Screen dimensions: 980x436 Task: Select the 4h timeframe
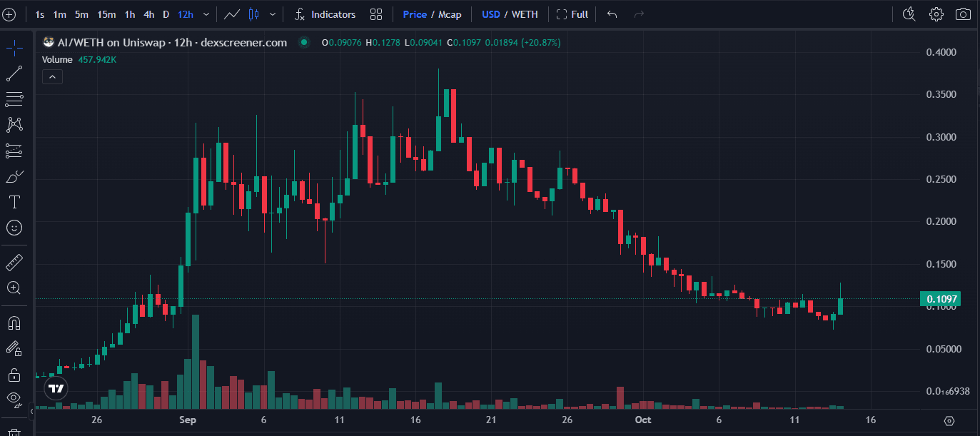coord(148,14)
